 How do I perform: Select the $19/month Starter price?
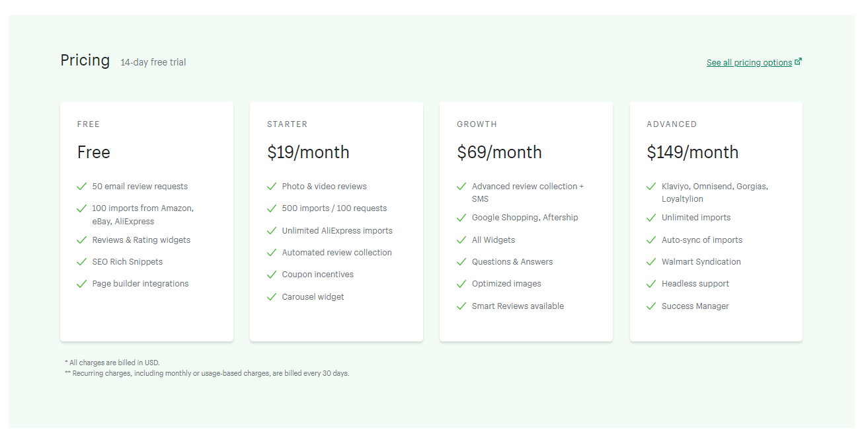click(308, 152)
